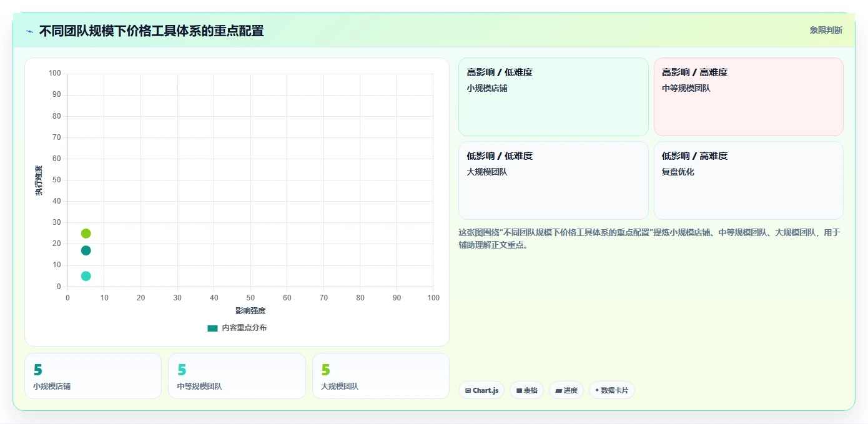Toggle the 内容重点分布 legend swatch

point(212,328)
